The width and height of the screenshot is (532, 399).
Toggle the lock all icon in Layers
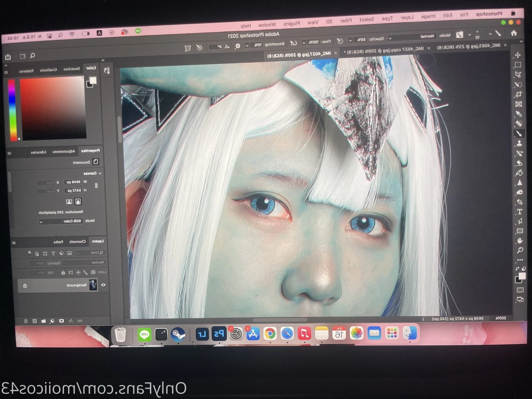[x=63, y=273]
